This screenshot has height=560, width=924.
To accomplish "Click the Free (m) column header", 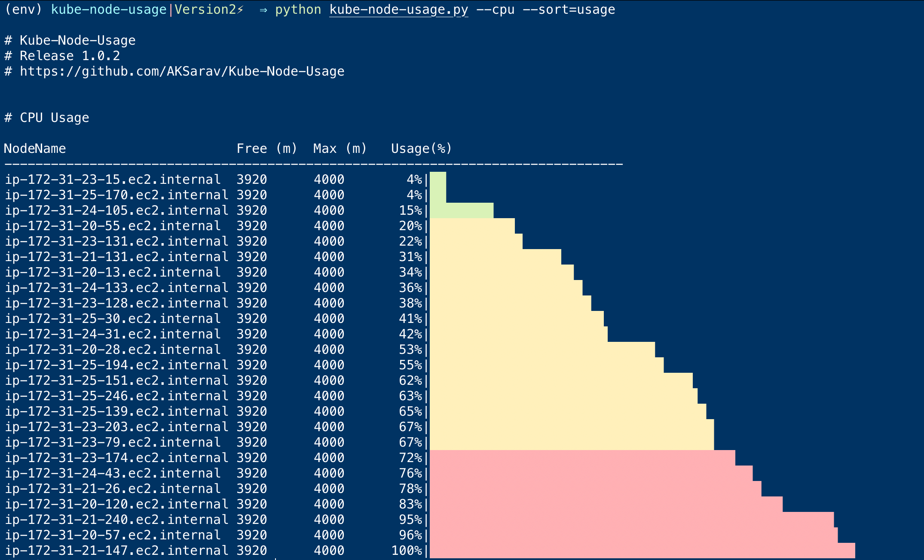I will click(266, 148).
